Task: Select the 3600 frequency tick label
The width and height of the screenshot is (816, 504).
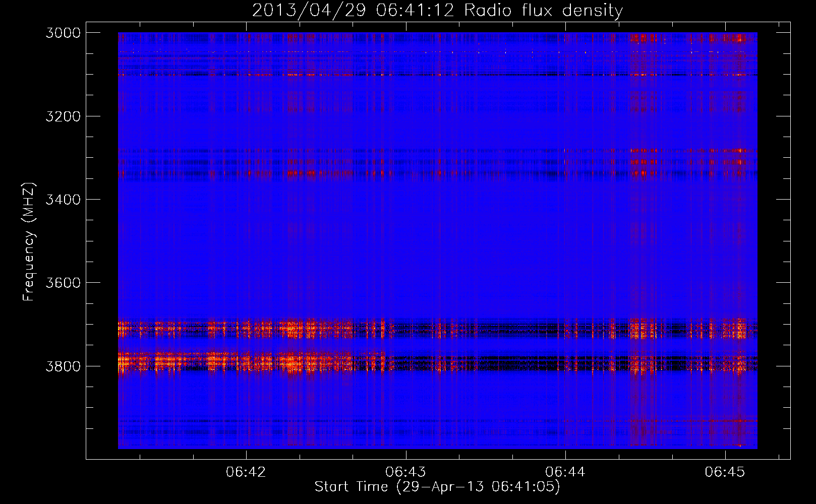Action: 63,283
